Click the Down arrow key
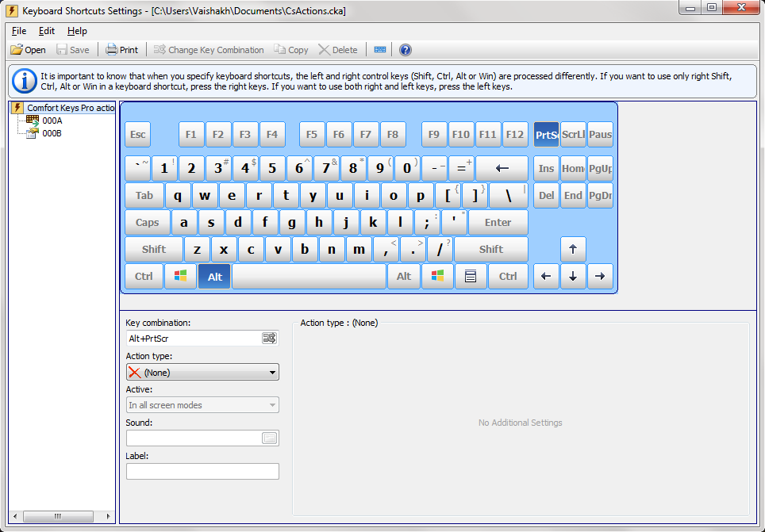This screenshot has height=532, width=765. point(573,277)
